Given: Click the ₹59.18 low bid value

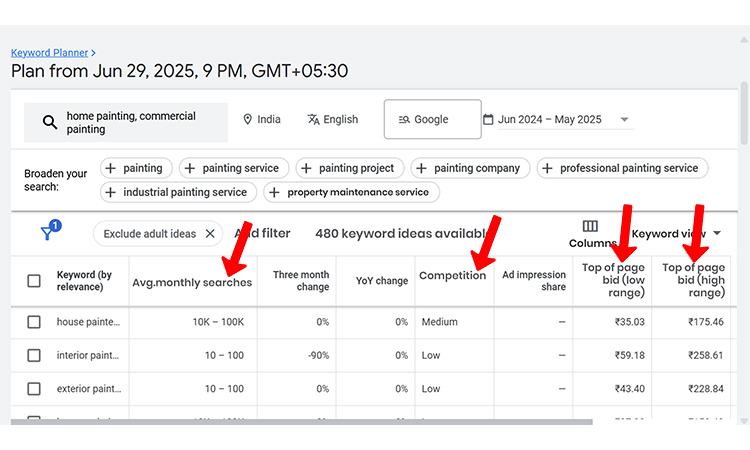Looking at the screenshot, I should 629,355.
